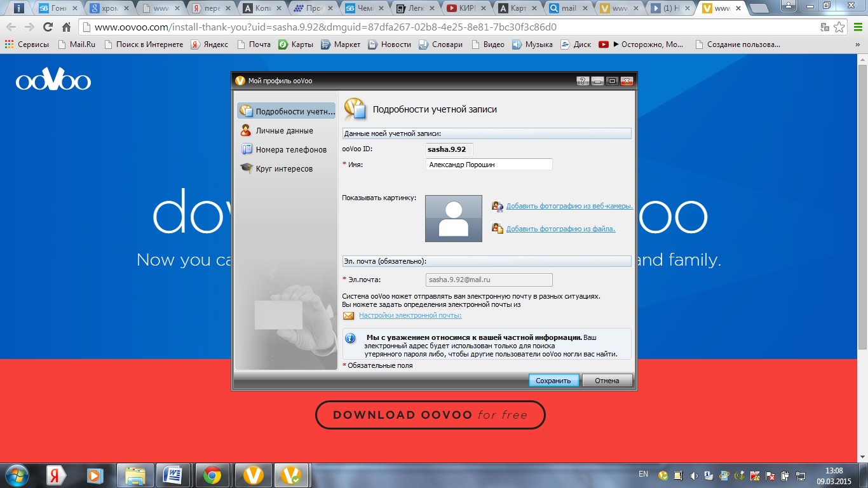Screen dimensions: 868x488
Task: Open the Маркет bookmark
Action: pyautogui.click(x=341, y=44)
